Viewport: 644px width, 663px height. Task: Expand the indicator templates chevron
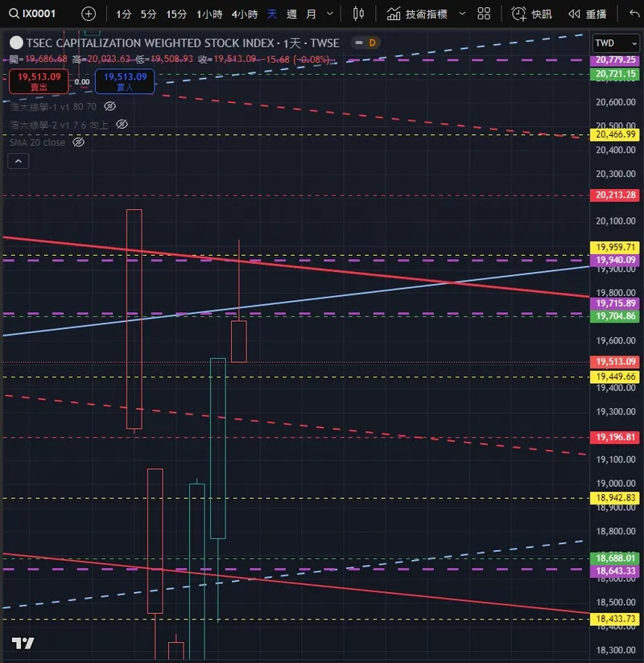pos(463,14)
